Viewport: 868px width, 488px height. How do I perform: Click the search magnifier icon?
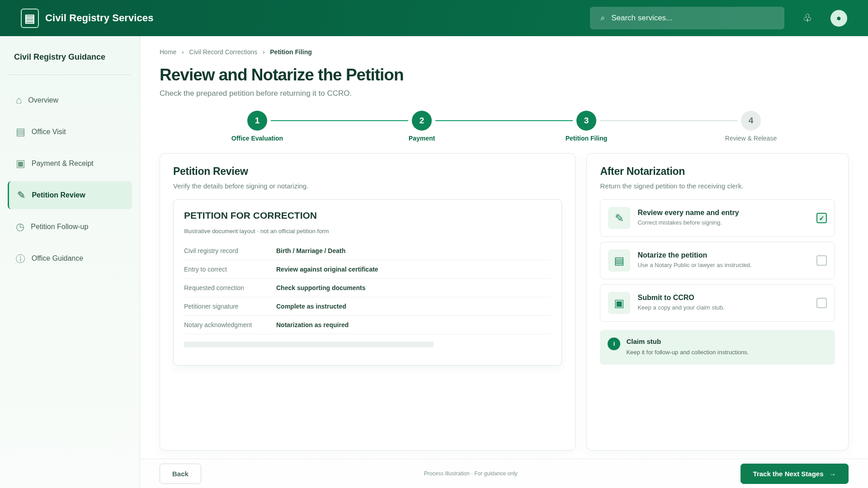[x=602, y=18]
